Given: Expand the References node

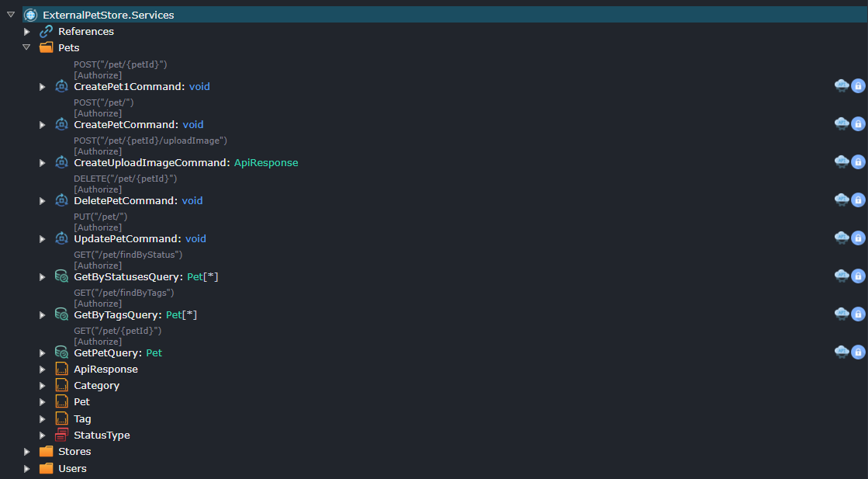Looking at the screenshot, I should 26,32.
